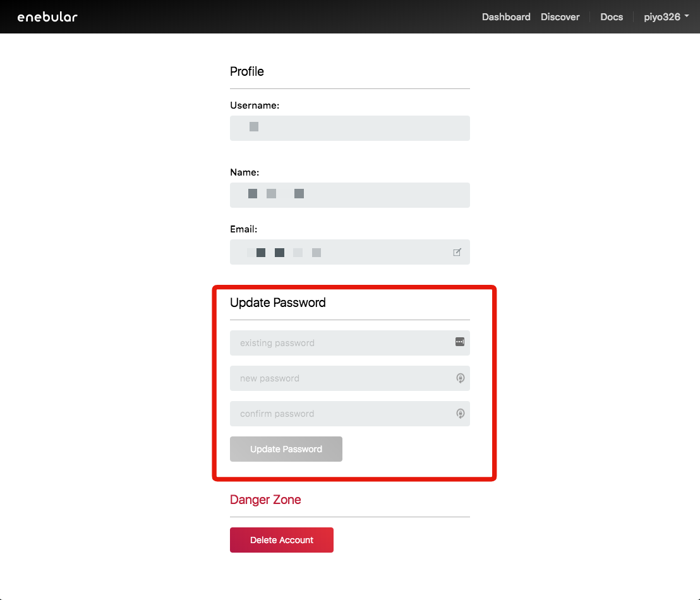The width and height of the screenshot is (700, 600).
Task: Open the Docs link
Action: (611, 17)
